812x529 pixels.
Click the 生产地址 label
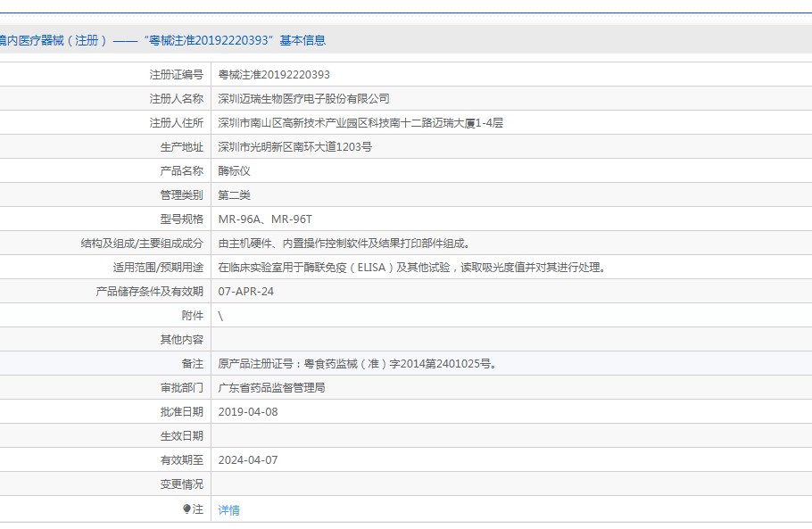point(182,147)
